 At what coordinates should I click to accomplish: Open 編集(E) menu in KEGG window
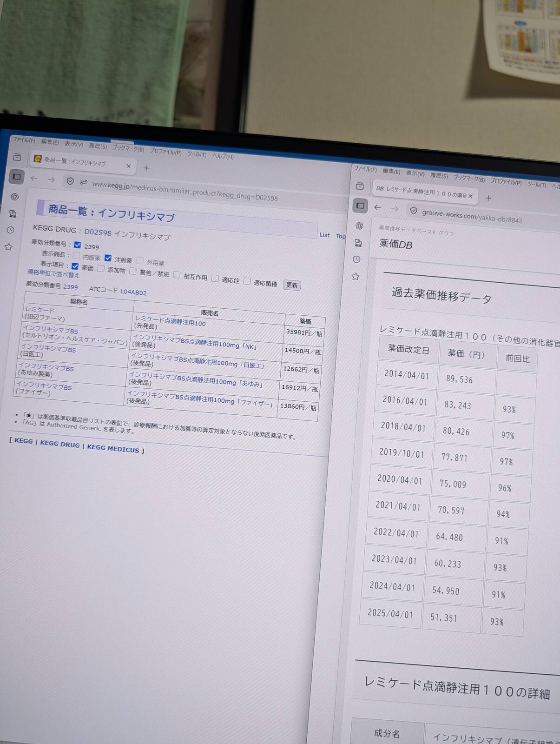pos(50,142)
